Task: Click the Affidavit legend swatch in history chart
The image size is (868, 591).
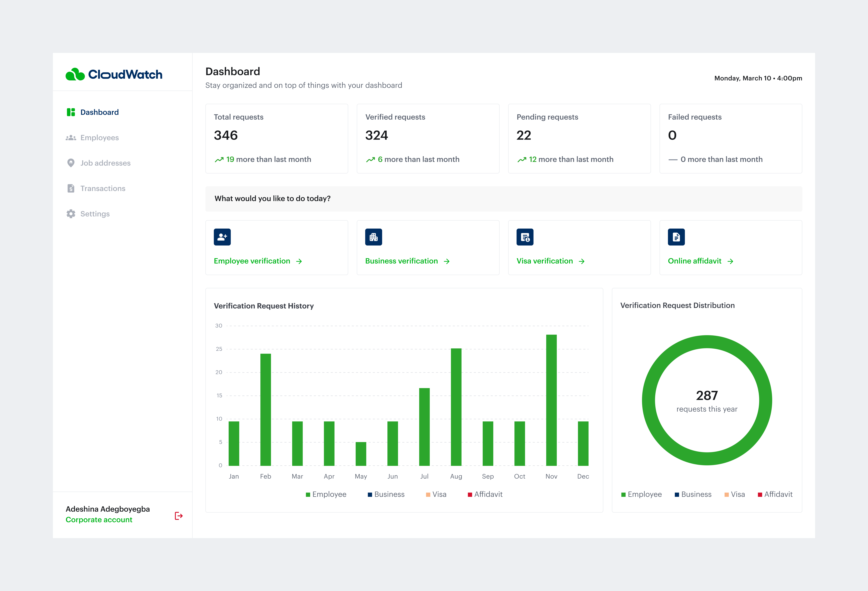Action: 470,495
